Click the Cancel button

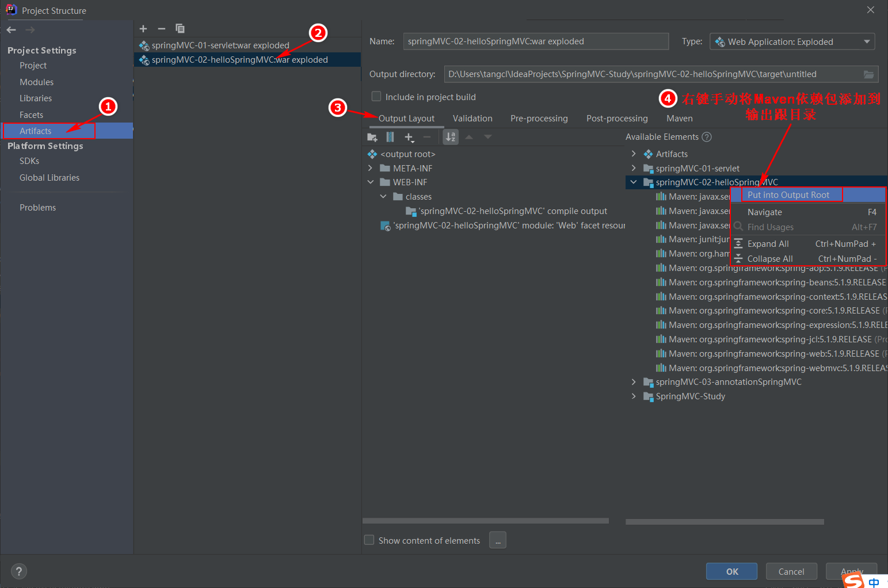791,571
